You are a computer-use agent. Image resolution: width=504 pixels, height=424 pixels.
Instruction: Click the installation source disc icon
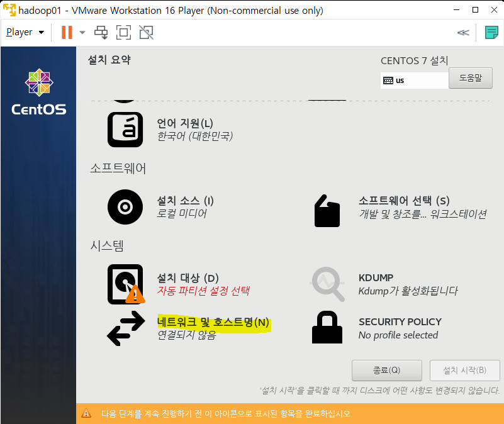[x=125, y=207]
